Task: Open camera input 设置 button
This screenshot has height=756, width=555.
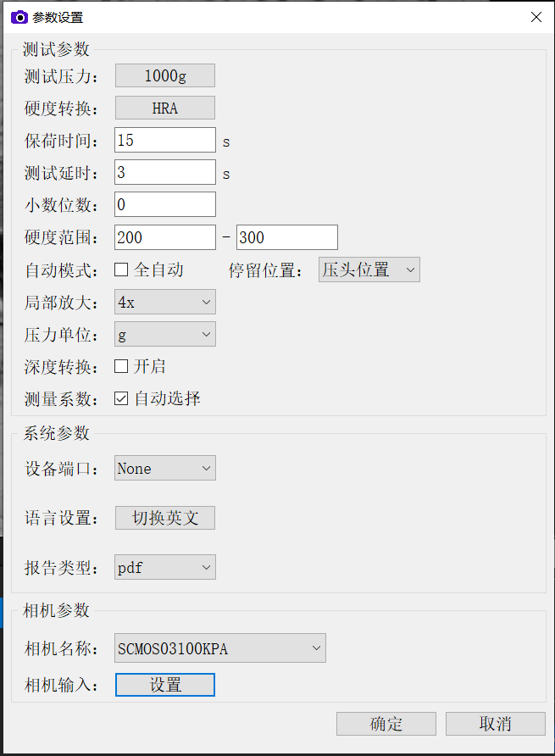Action: pos(165,685)
